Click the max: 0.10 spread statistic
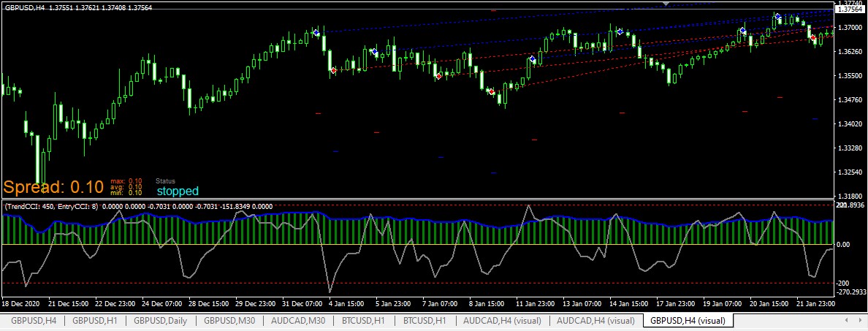 (126, 180)
